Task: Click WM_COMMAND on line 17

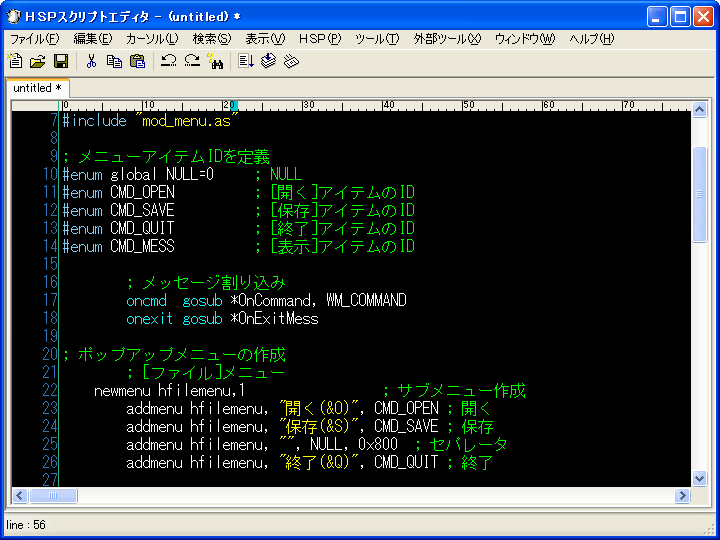Action: 366,301
